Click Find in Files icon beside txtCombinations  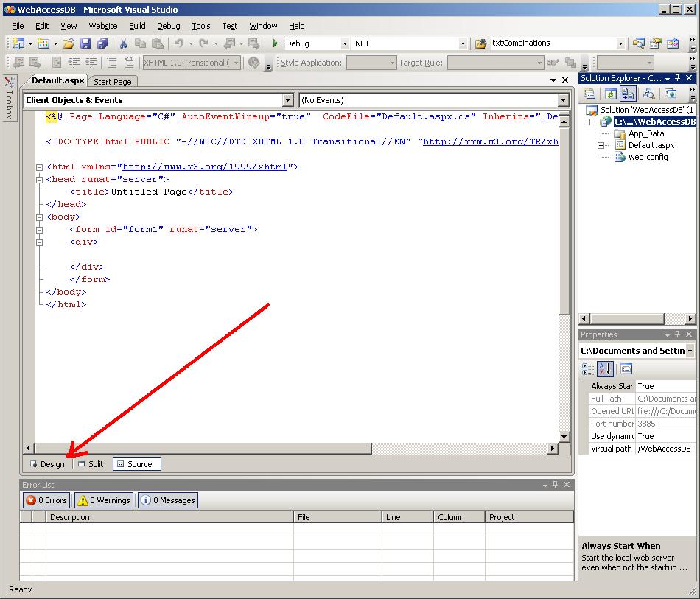click(481, 43)
